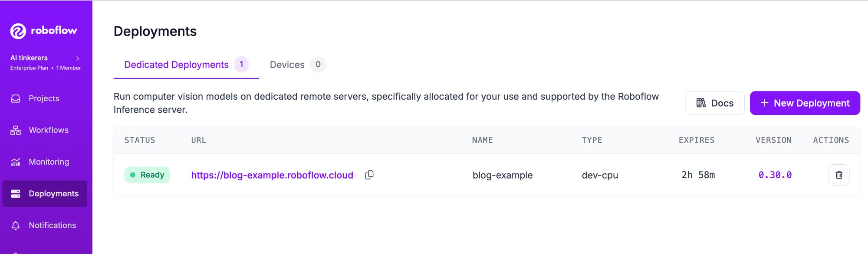868x254 pixels.
Task: Expand the AI tinkerers workspace chevron
Action: coord(78,59)
